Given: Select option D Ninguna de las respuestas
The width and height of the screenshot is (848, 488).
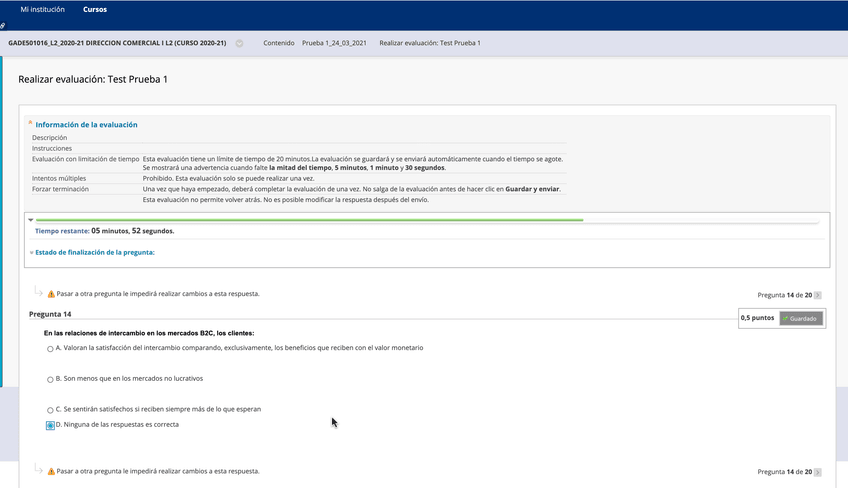Looking at the screenshot, I should (50, 425).
